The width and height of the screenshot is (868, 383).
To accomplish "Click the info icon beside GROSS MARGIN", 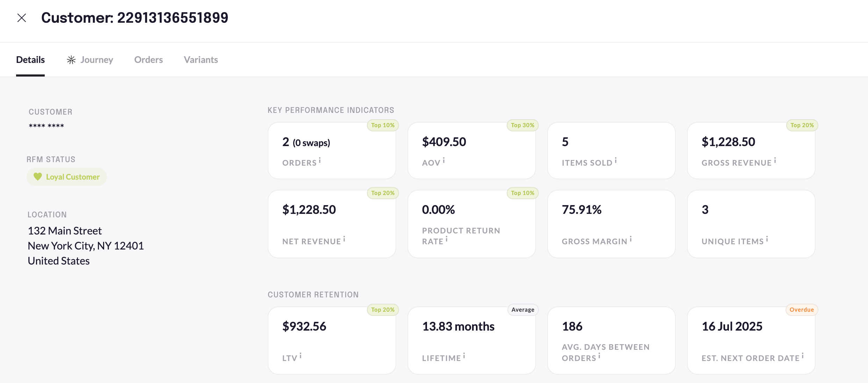I will click(x=631, y=239).
